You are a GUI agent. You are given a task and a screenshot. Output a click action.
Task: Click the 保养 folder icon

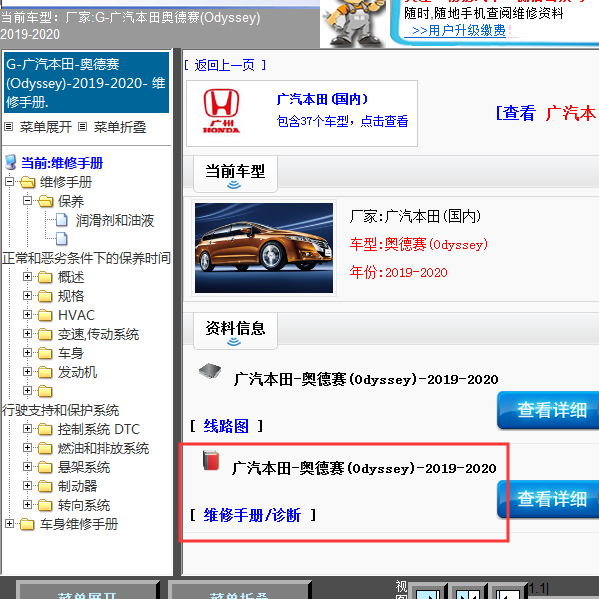point(45,201)
